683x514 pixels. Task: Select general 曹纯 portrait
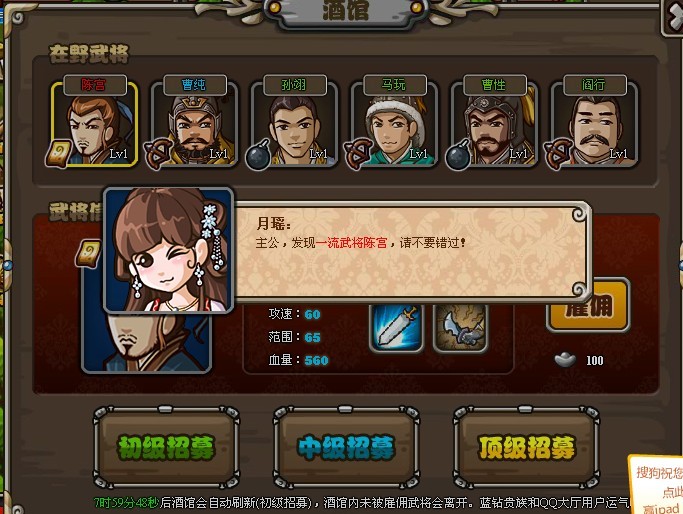pos(195,125)
